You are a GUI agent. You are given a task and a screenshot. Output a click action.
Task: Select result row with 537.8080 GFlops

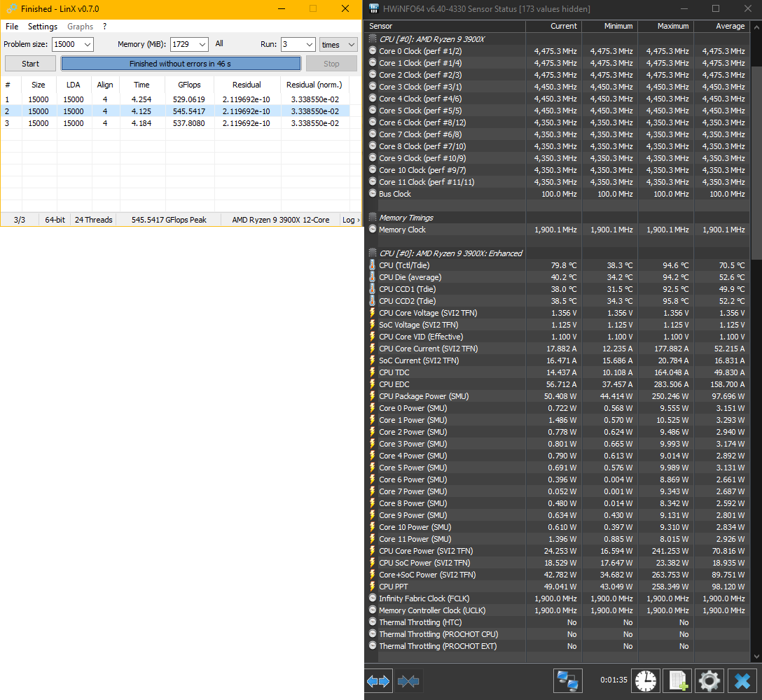point(175,123)
